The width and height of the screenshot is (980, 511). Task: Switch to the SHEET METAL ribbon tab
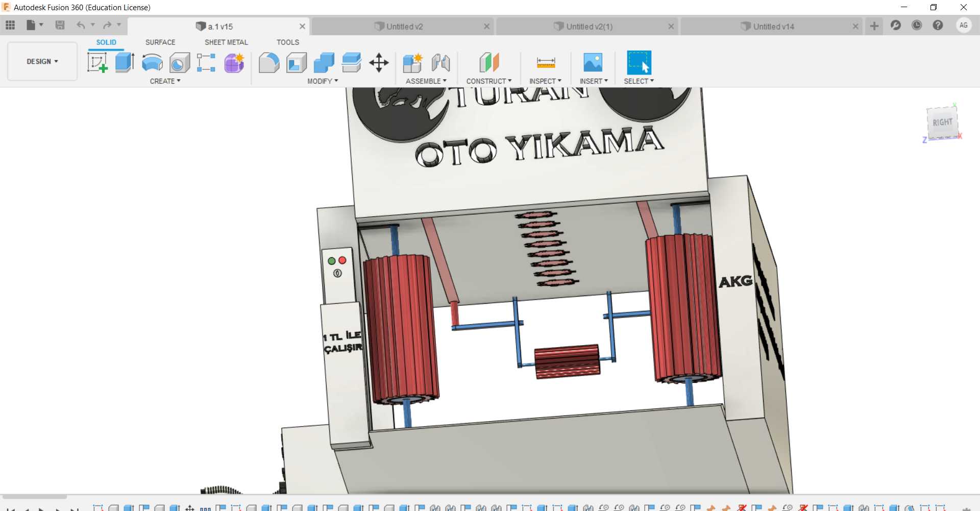point(226,42)
